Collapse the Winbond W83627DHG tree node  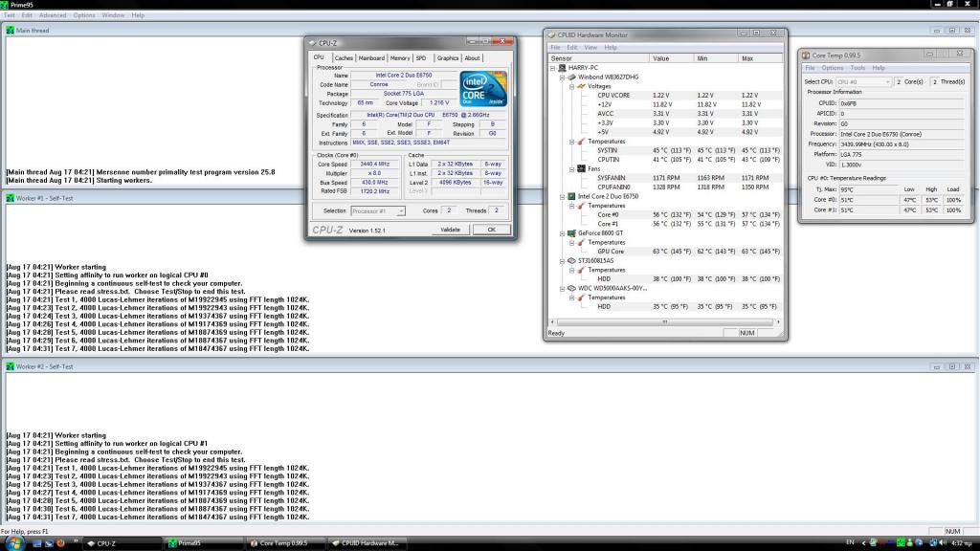563,77
